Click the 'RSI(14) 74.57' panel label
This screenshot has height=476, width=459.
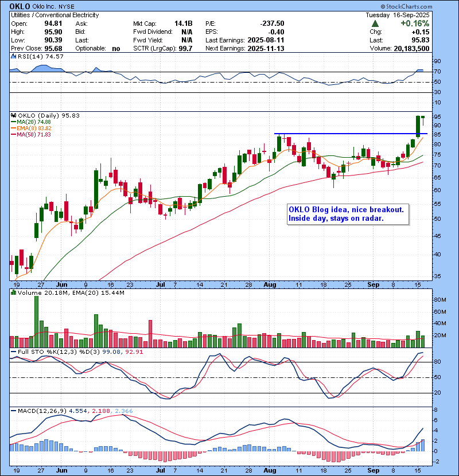tap(40, 56)
